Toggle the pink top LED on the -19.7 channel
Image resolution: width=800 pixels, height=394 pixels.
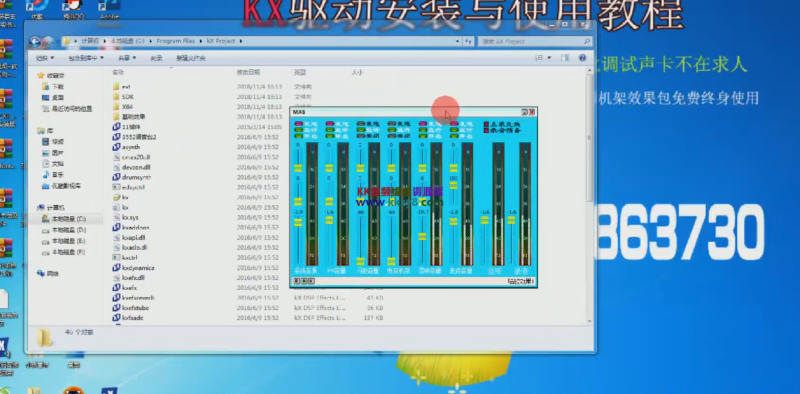[x=423, y=124]
